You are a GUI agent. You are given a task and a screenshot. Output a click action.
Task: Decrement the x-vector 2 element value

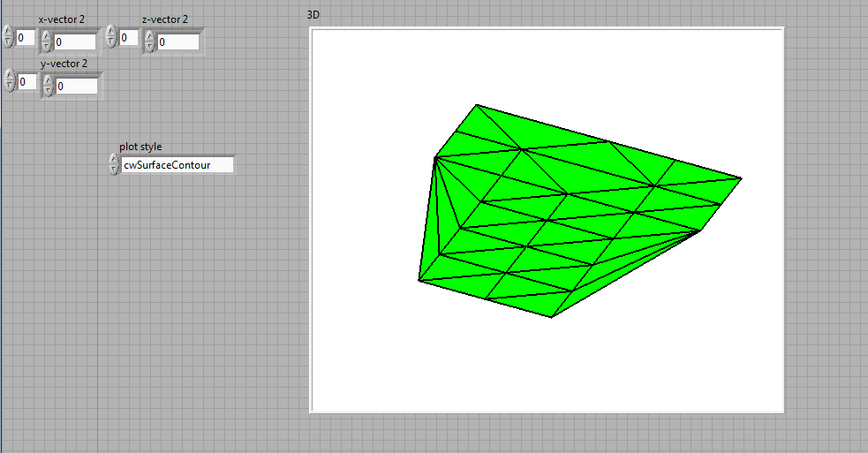[47, 47]
